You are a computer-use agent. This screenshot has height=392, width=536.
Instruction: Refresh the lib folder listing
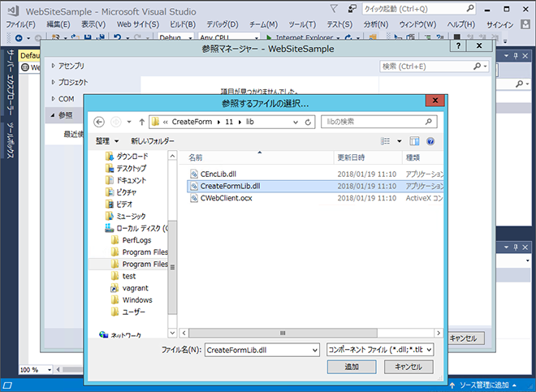tap(308, 122)
